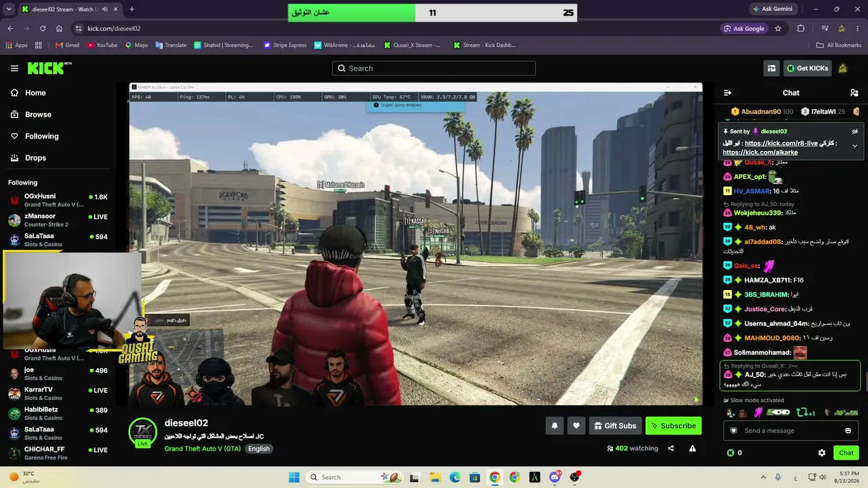Open the tab search dropdown
Viewport: 868px width, 488px height.
(9, 9)
